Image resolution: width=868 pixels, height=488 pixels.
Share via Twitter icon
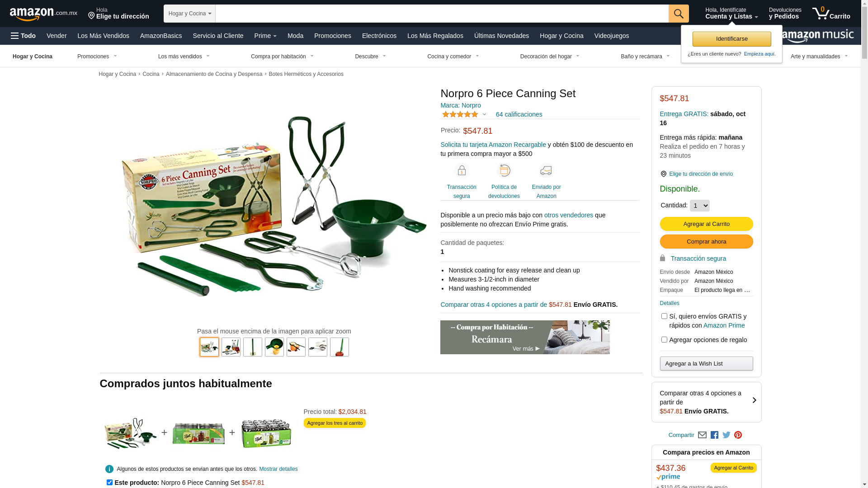[726, 435]
